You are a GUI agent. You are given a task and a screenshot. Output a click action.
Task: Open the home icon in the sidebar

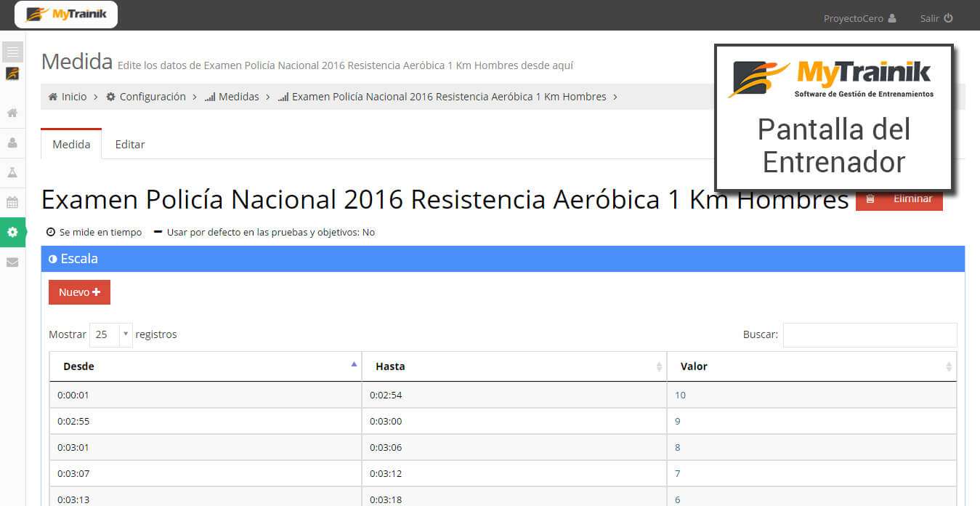point(12,113)
